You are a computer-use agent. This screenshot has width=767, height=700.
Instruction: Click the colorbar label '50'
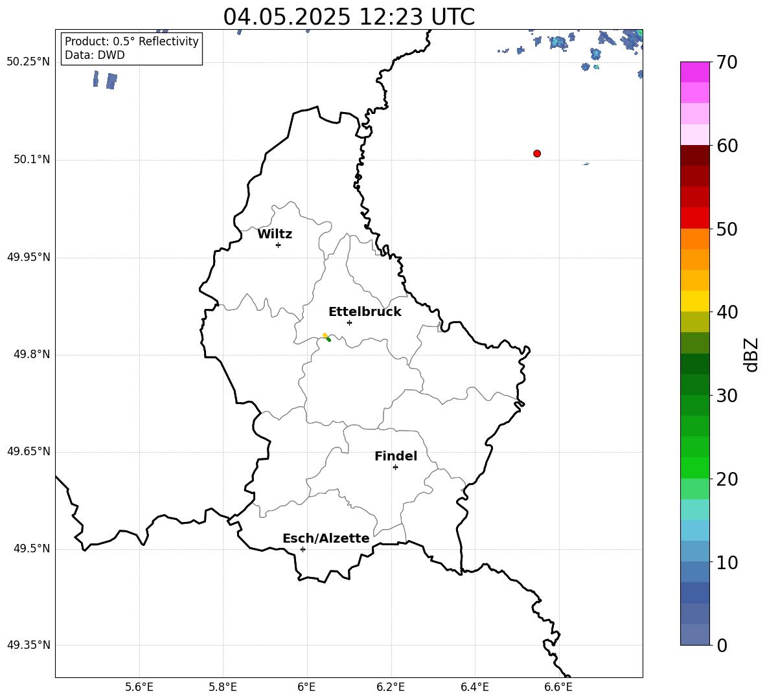(726, 229)
